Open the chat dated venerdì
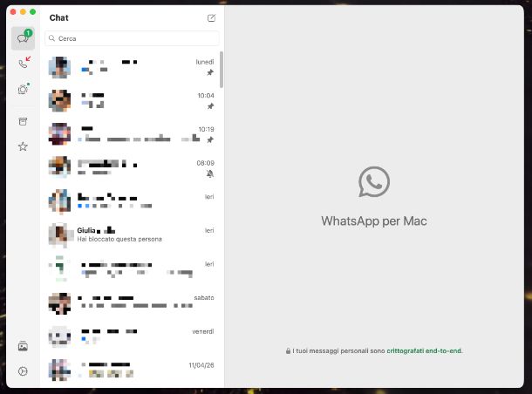Image resolution: width=532 pixels, height=394 pixels. click(132, 336)
